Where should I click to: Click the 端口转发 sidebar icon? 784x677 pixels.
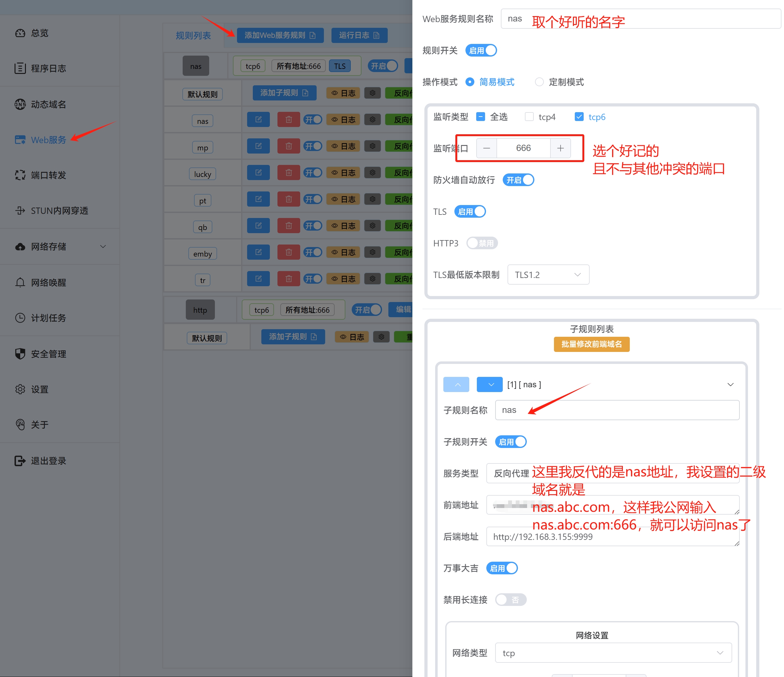20,175
